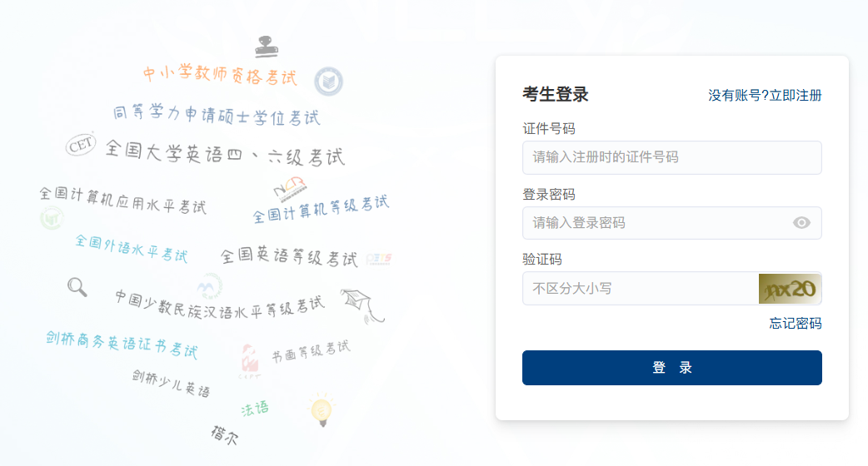
Task: Select 全国大学英语四、六级考试 text
Action: click(225, 153)
